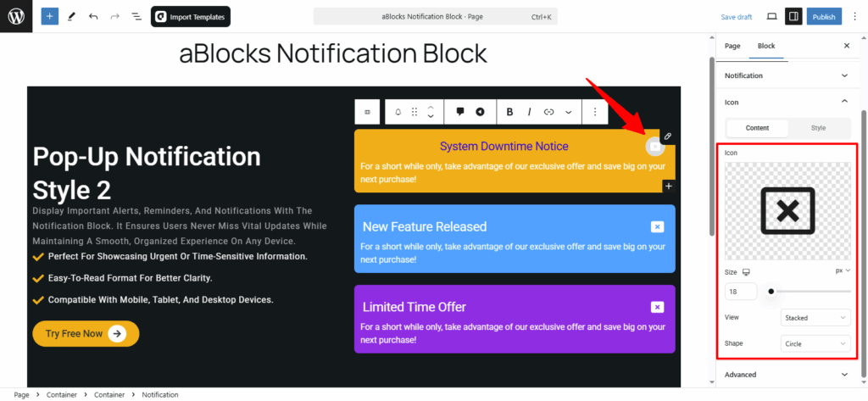Viewport: 868px width, 401px height.
Task: Click the link icon at notification corner
Action: coord(668,136)
